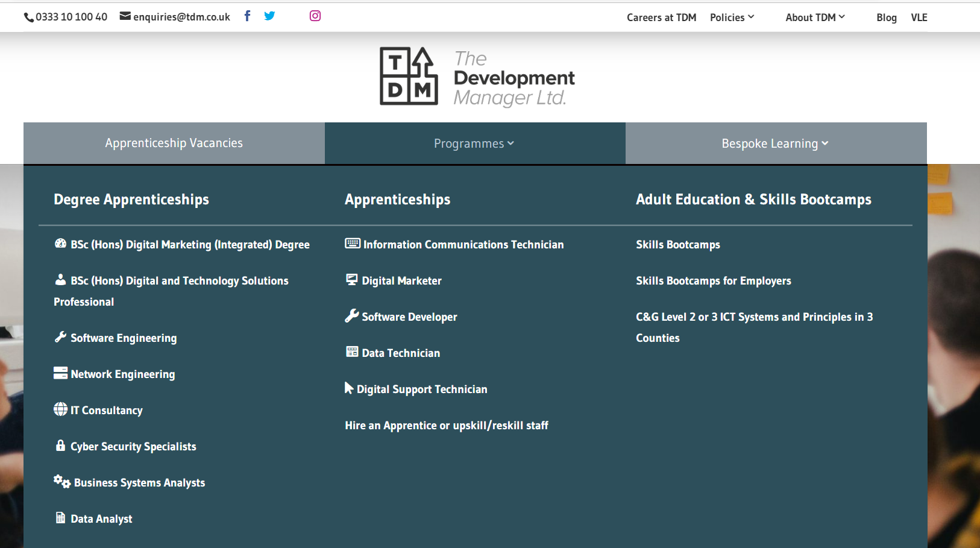Click Adult Education & Skills Bootcamps heading

(x=753, y=200)
